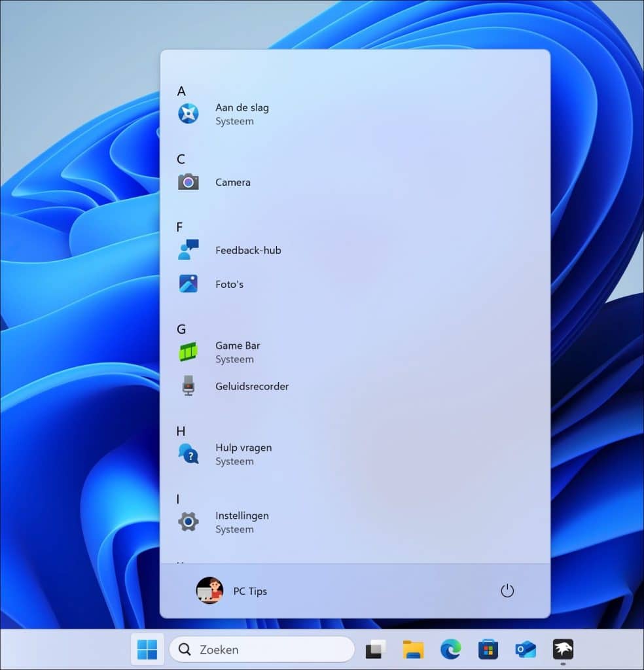The height and width of the screenshot is (670, 644).
Task: Click the letter G section header
Action: point(181,329)
